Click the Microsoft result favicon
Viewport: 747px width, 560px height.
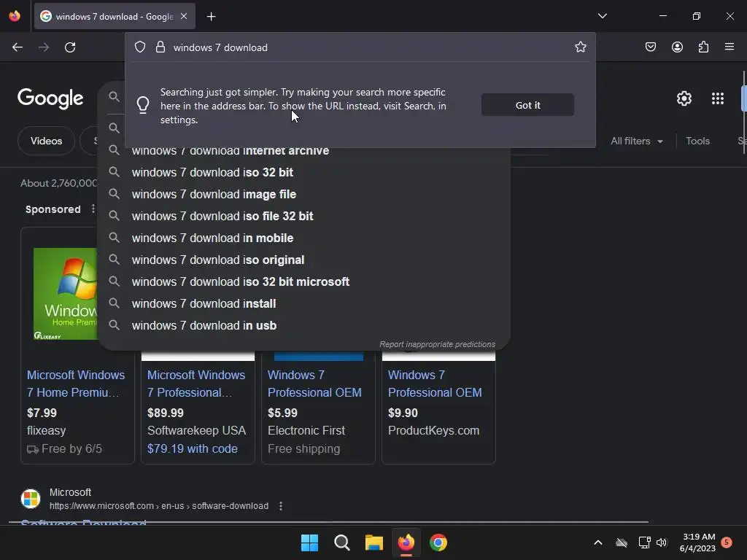click(31, 499)
